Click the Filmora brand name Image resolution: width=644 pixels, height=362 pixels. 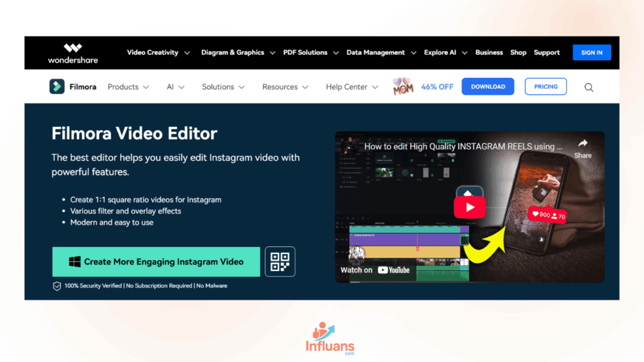pos(83,87)
